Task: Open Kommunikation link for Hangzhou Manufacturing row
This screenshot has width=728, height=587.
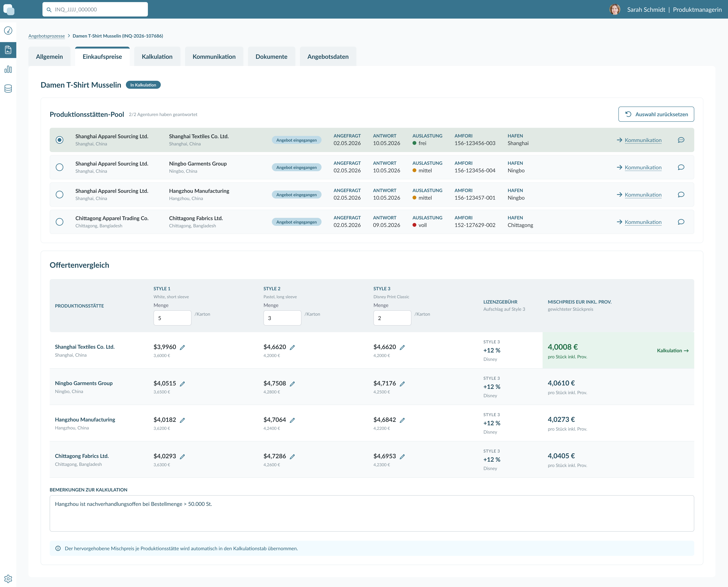Action: coord(643,194)
